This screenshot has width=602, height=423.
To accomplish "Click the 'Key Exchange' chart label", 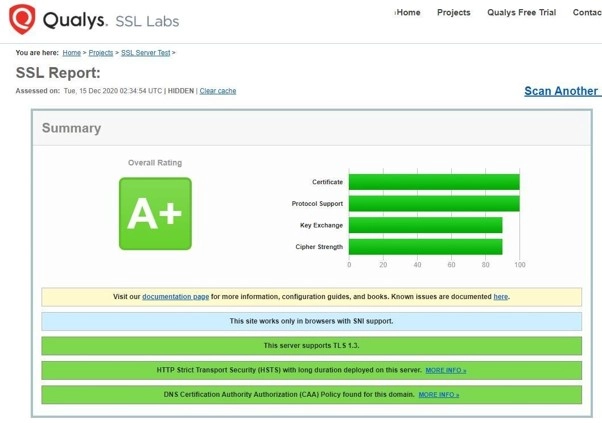I will coord(321,225).
